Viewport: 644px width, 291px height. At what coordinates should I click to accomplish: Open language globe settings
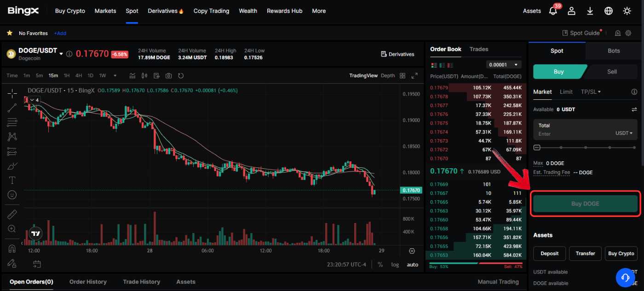coord(609,11)
